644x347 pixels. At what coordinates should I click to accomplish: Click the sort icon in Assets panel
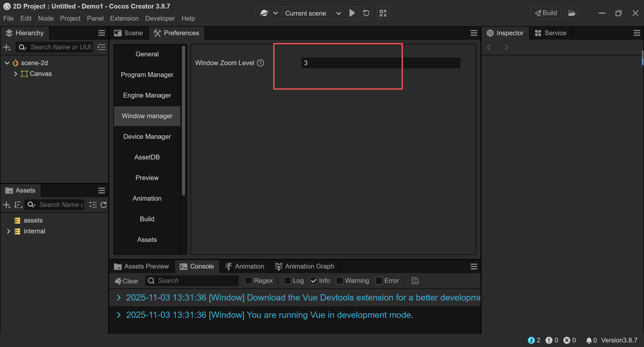point(18,205)
